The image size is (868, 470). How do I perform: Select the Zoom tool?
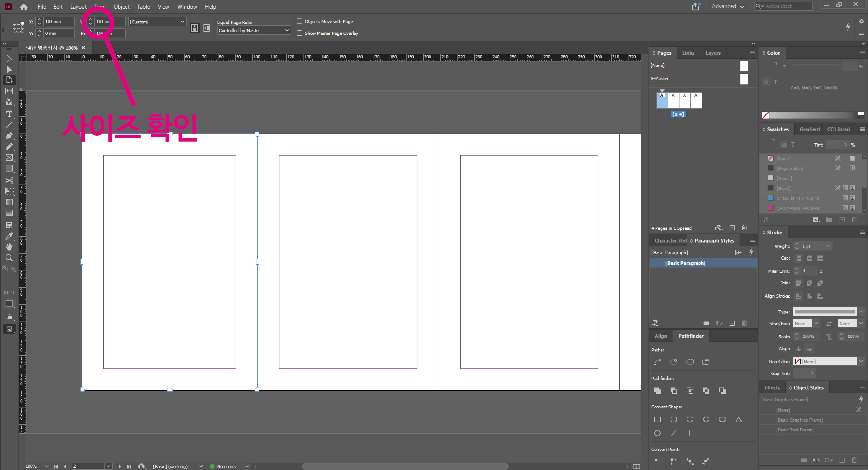9,258
